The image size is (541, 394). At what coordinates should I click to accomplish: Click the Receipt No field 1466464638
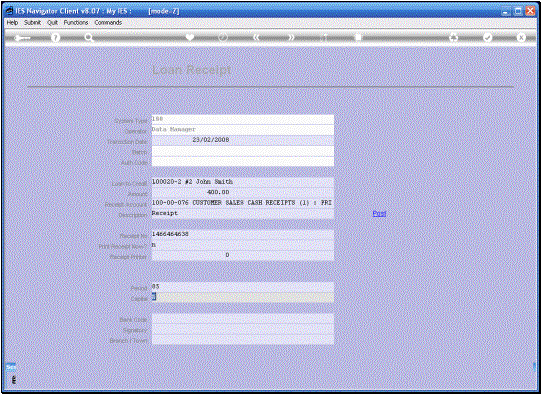click(x=243, y=234)
